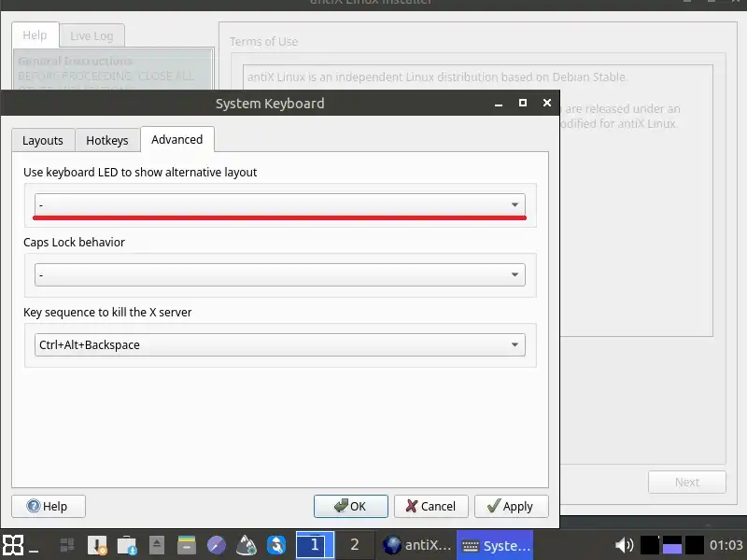Click the blue sync arrows icon in taskbar
The height and width of the screenshot is (560, 747).
point(276,545)
